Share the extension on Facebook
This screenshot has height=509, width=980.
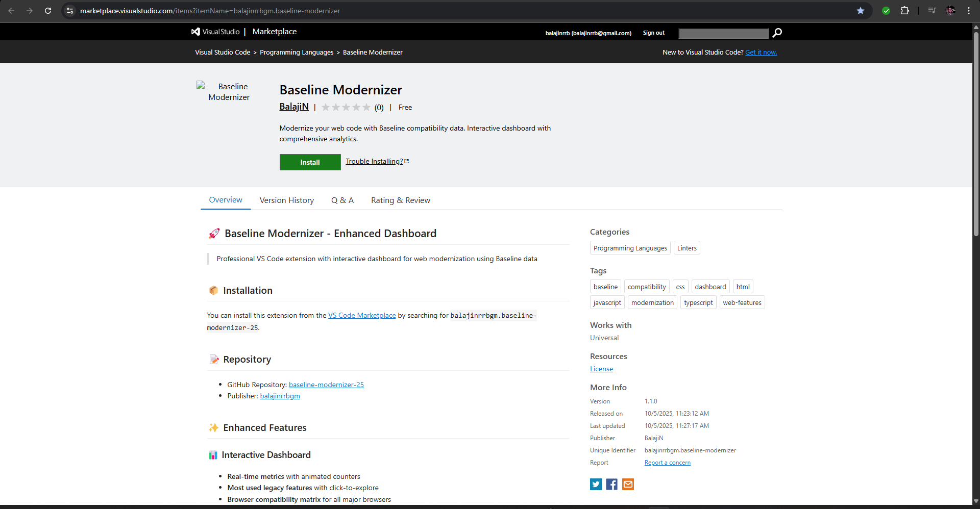pyautogui.click(x=612, y=484)
